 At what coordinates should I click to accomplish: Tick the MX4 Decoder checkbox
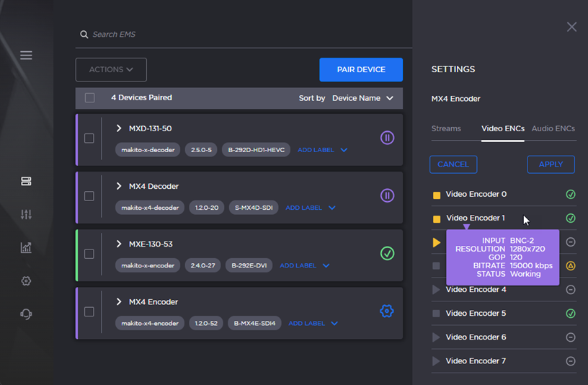pos(89,196)
